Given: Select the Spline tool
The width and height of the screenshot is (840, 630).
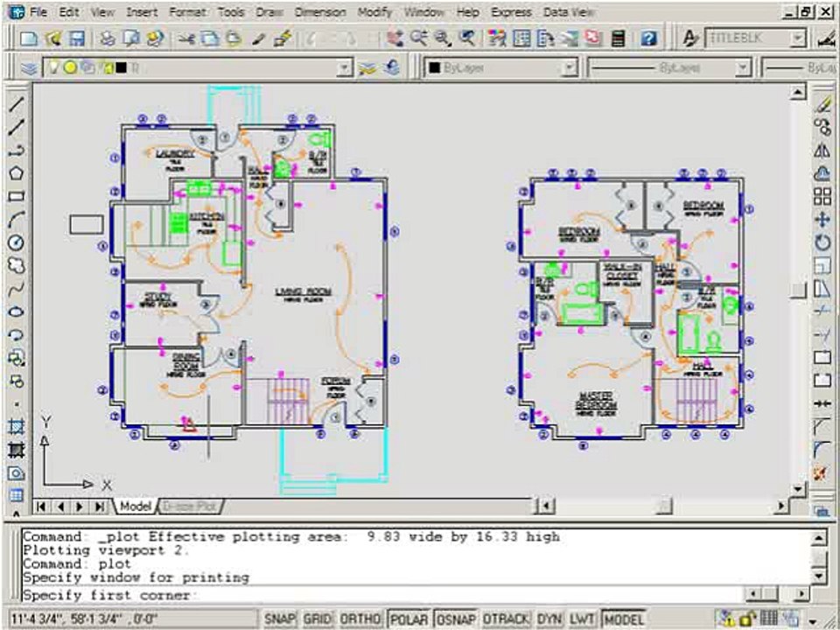Looking at the screenshot, I should [16, 289].
